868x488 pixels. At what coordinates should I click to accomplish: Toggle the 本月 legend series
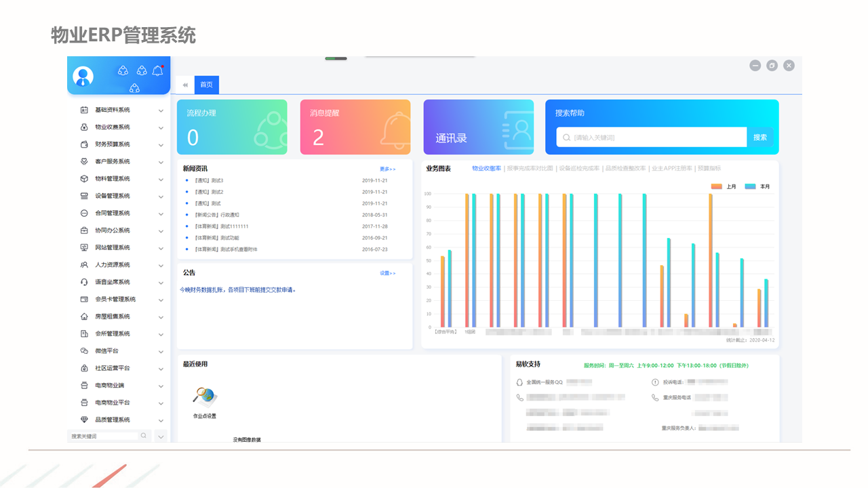tap(757, 186)
